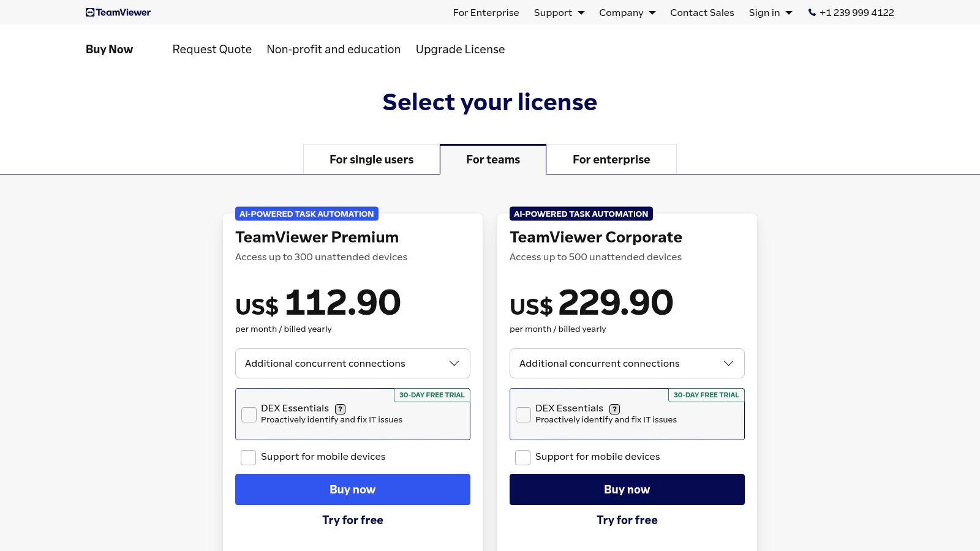Click the TeamViewer logo
The height and width of the screenshot is (551, 980).
coord(118,12)
